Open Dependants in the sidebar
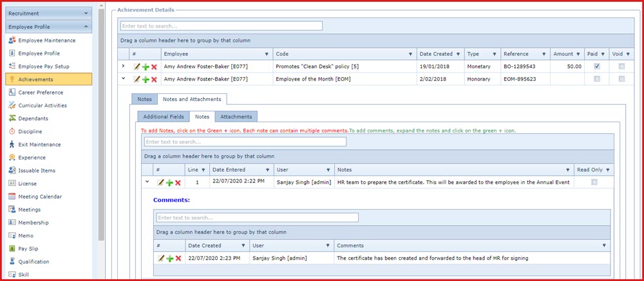Image resolution: width=644 pixels, height=281 pixels. pos(33,118)
